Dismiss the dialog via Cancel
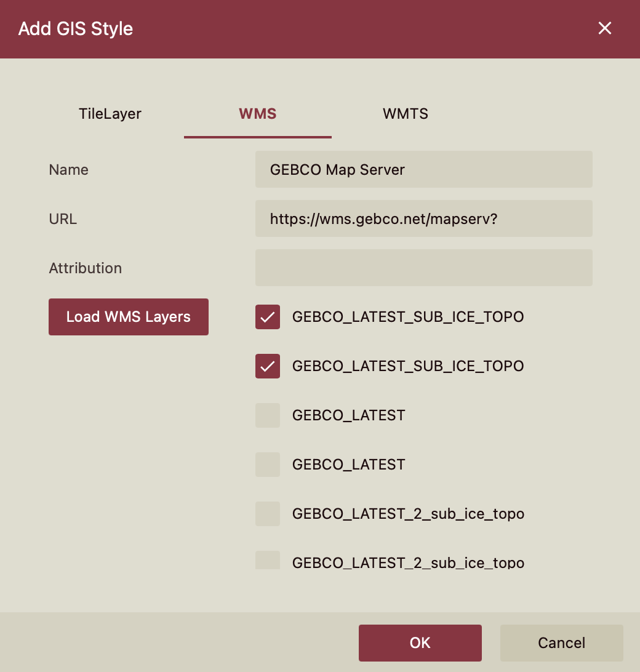The height and width of the screenshot is (672, 640). click(561, 642)
